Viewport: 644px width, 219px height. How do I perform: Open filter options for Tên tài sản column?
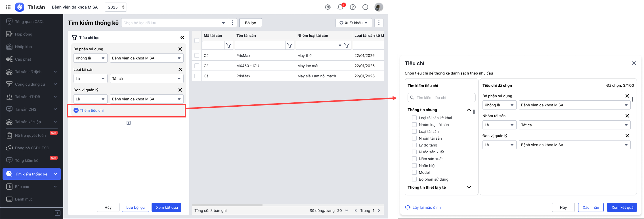click(290, 45)
